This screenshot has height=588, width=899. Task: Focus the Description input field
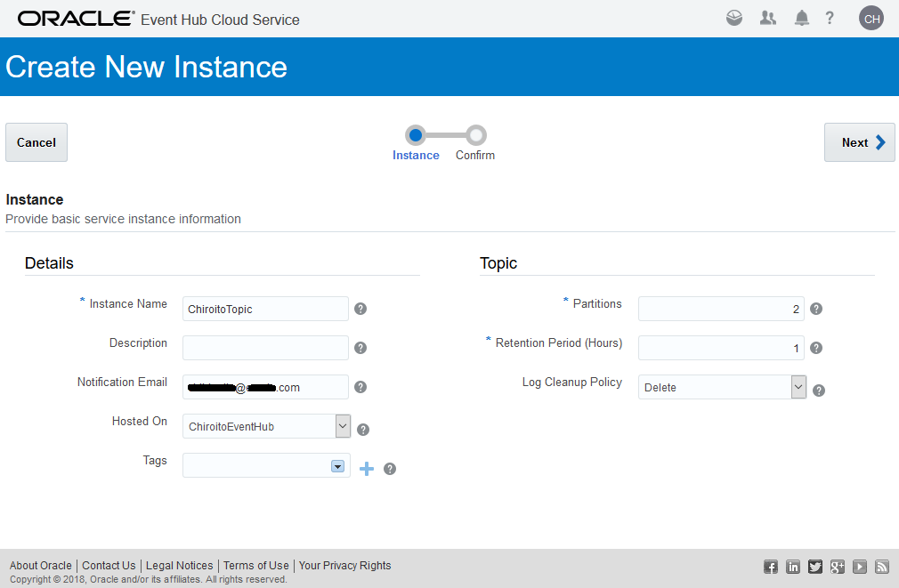265,347
